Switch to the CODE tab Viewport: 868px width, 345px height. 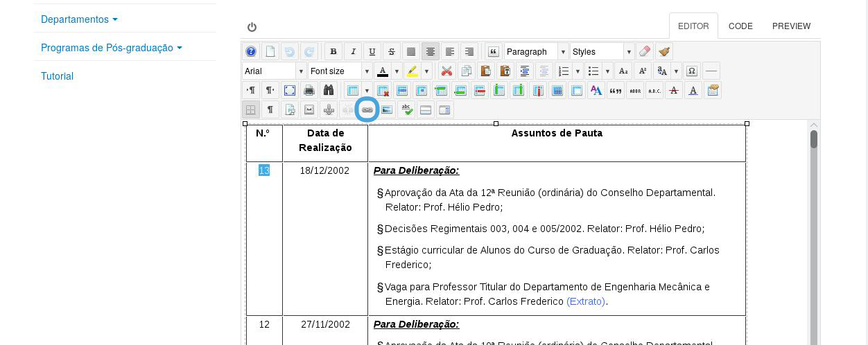point(740,26)
